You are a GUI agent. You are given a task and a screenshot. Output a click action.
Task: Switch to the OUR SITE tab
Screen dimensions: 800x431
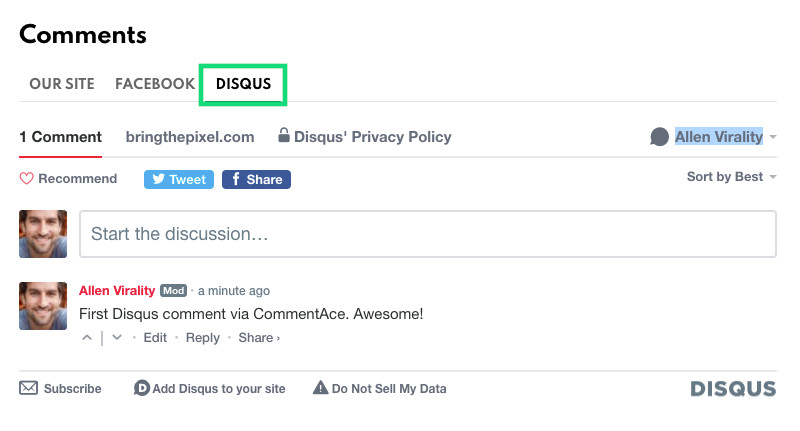[62, 84]
